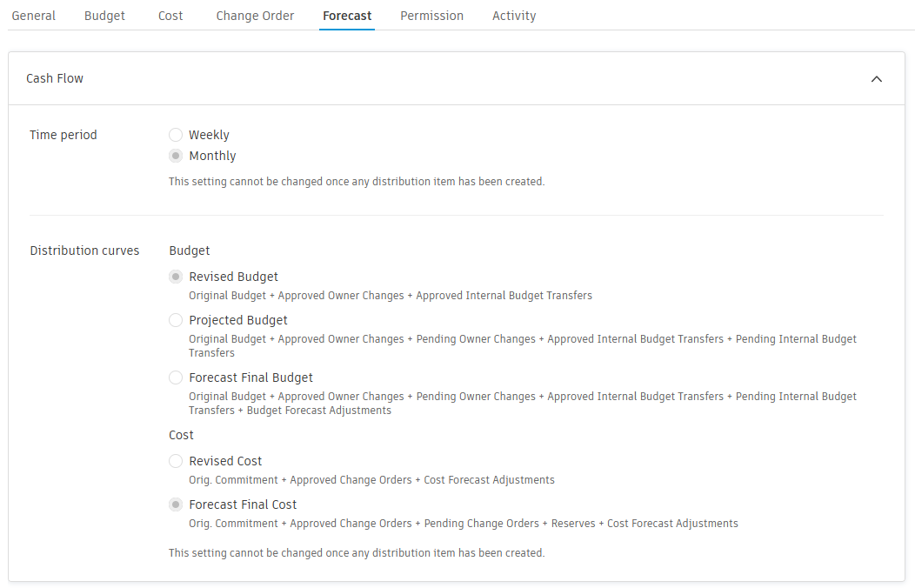Image resolution: width=915 pixels, height=588 pixels.
Task: Select the Monthly time period option
Action: tap(176, 156)
